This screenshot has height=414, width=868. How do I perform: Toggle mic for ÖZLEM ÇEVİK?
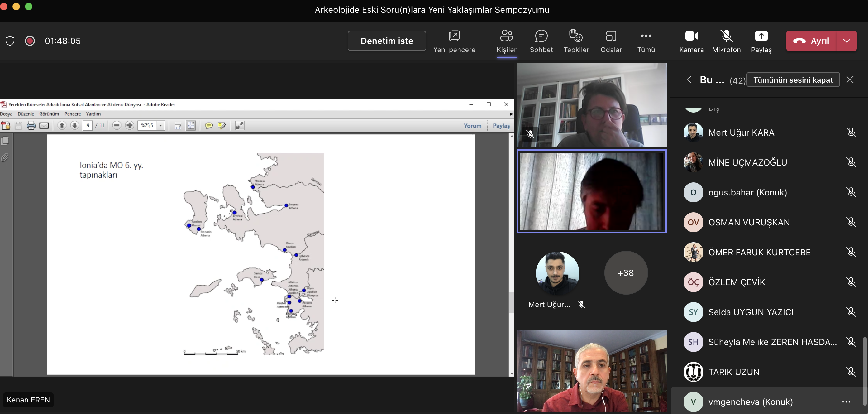click(851, 282)
